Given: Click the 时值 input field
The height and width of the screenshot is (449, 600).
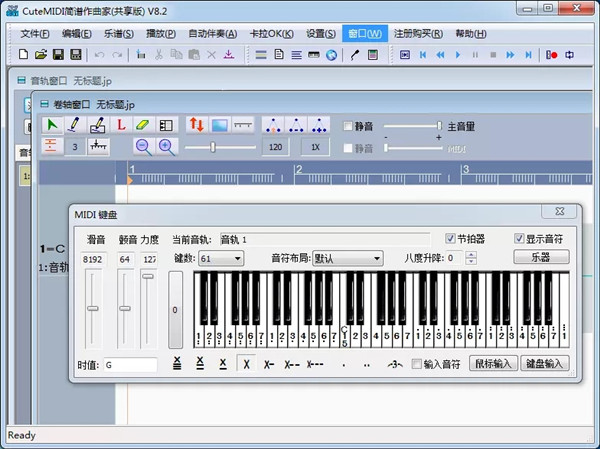Looking at the screenshot, I should point(130,365).
